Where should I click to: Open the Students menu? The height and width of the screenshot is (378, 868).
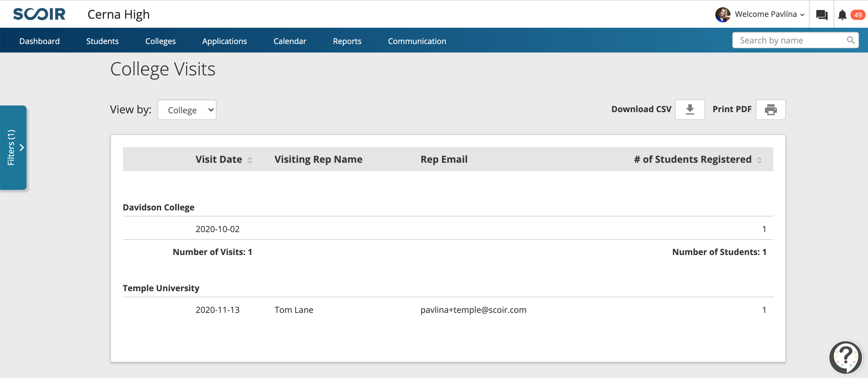103,41
